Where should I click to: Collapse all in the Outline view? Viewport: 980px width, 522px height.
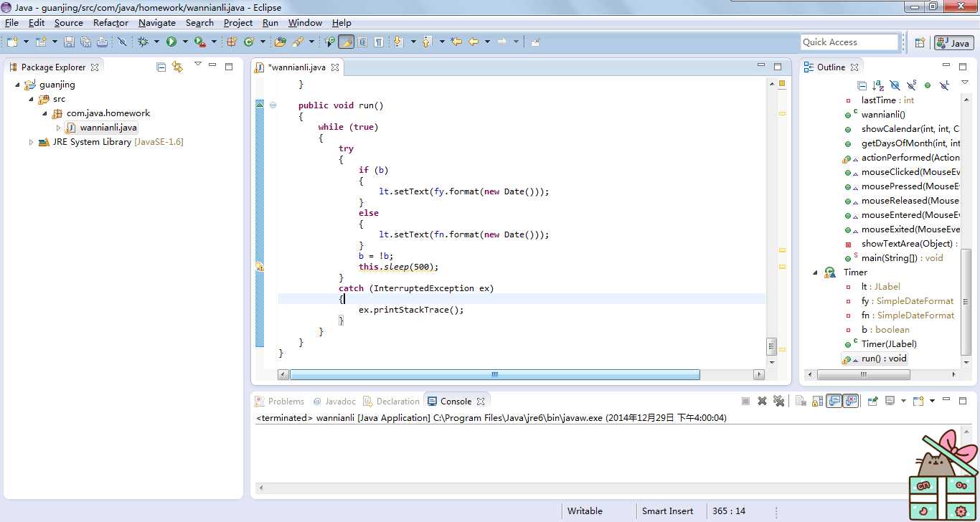(x=862, y=85)
